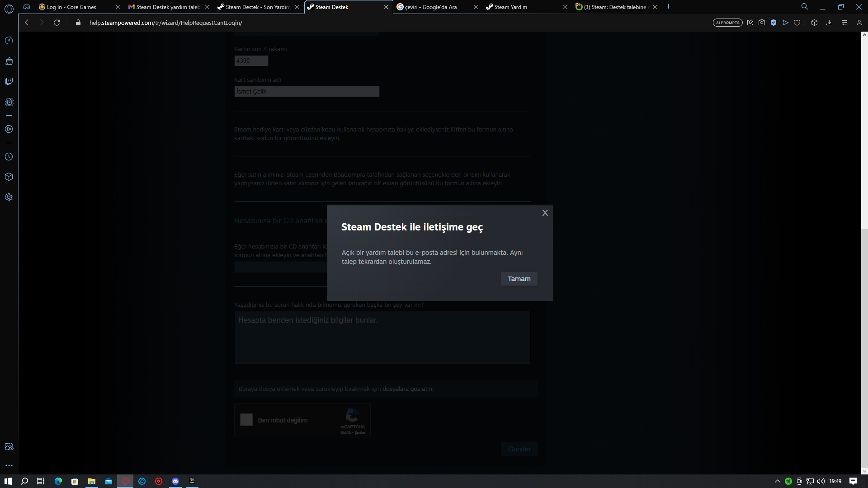Click the reload page icon
The width and height of the screenshot is (868, 488).
(57, 23)
